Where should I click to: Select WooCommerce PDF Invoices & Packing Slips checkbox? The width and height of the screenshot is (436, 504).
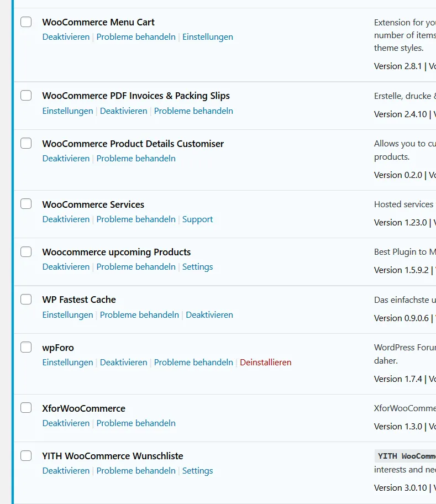tap(26, 96)
